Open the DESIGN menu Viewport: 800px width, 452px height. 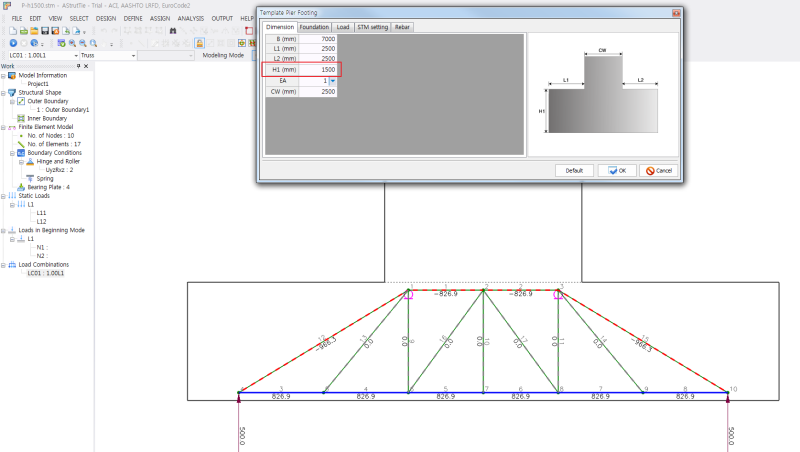pos(106,18)
